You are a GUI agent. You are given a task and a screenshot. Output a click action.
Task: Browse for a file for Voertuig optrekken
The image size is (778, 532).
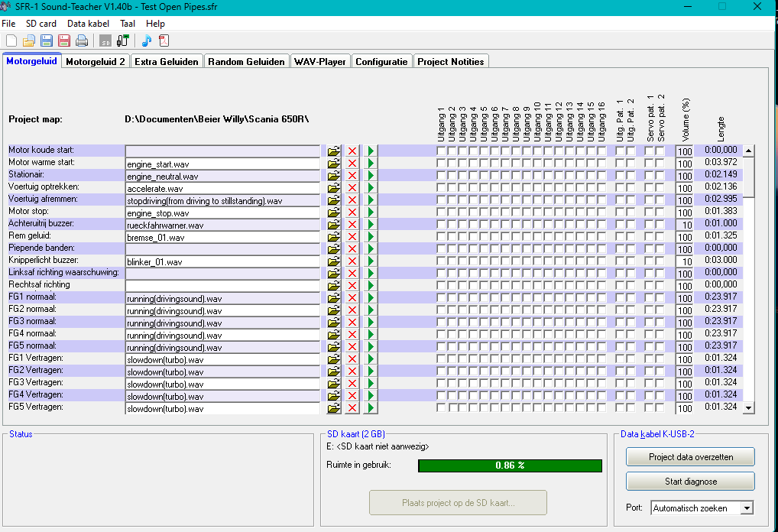click(334, 187)
